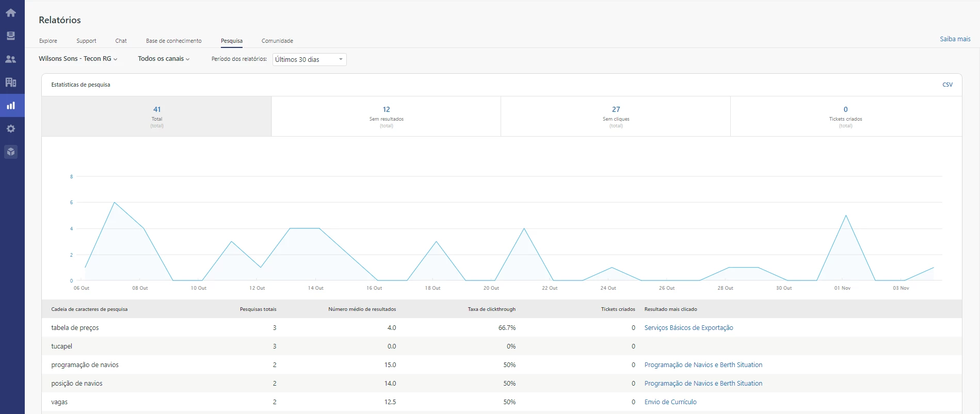
Task: Expand Todos os canais dropdown
Action: [164, 59]
